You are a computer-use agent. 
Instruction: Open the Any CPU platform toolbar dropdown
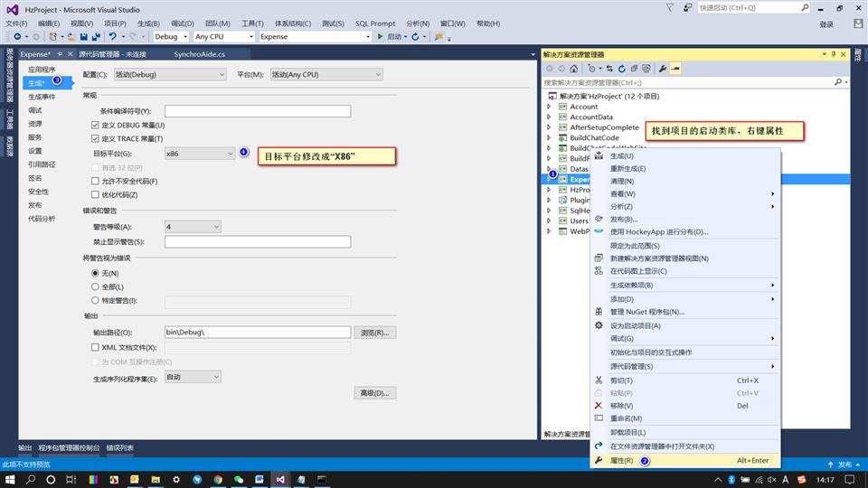(223, 36)
